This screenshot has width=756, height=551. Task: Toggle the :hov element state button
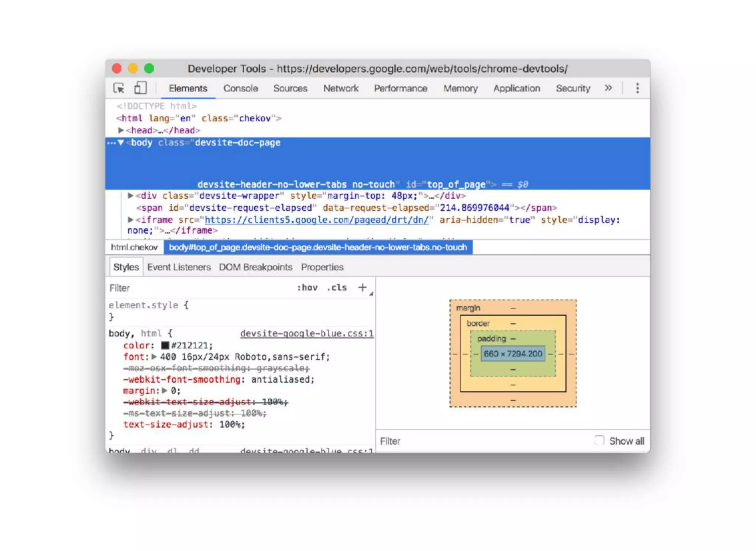[307, 287]
